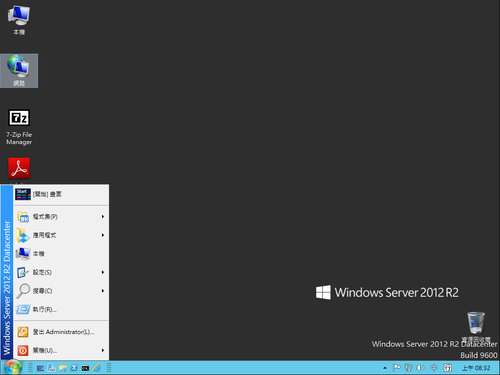Open File Explorer from the taskbar
Screen dimensions: 500x375
coord(63,368)
